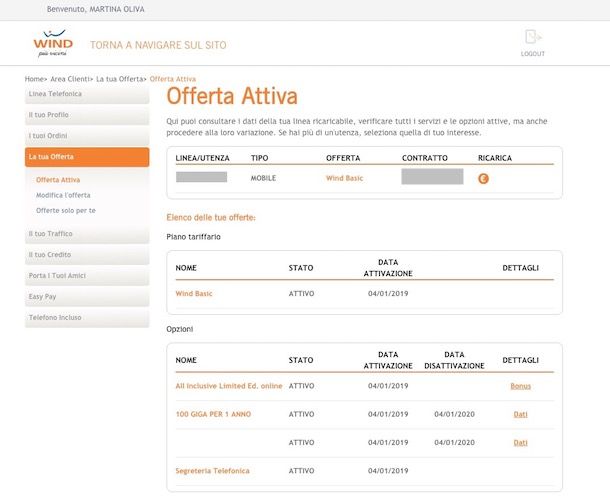Click CONTRATTO column header
Viewport: 610px width, 500px height.
[x=425, y=158]
